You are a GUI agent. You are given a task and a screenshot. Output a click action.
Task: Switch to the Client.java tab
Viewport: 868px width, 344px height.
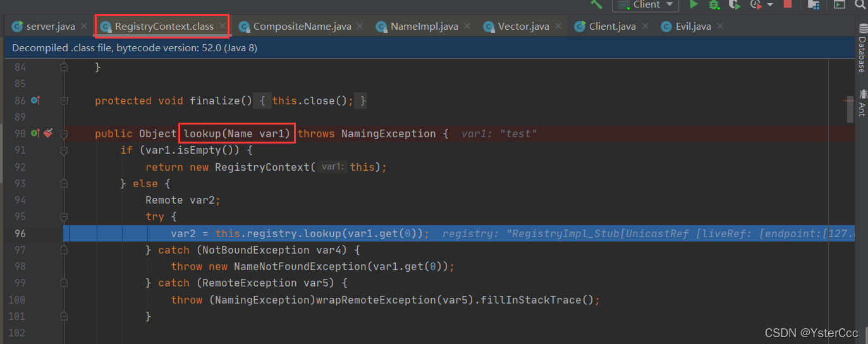tap(612, 27)
